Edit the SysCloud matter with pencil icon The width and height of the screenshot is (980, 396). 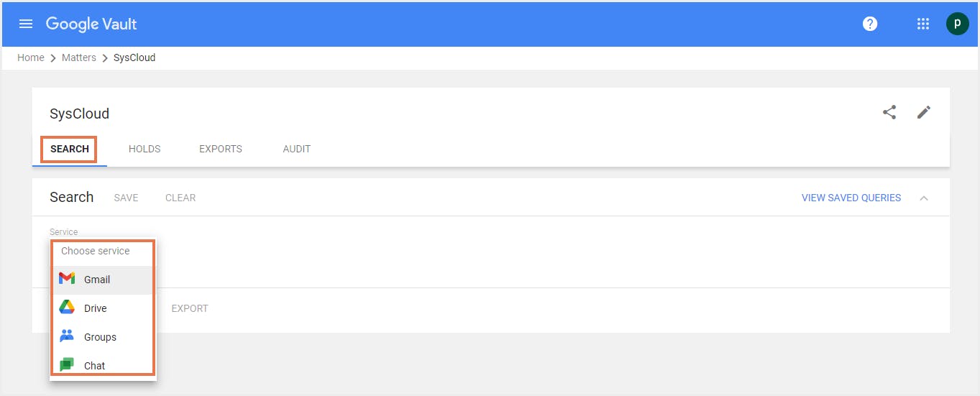(924, 112)
